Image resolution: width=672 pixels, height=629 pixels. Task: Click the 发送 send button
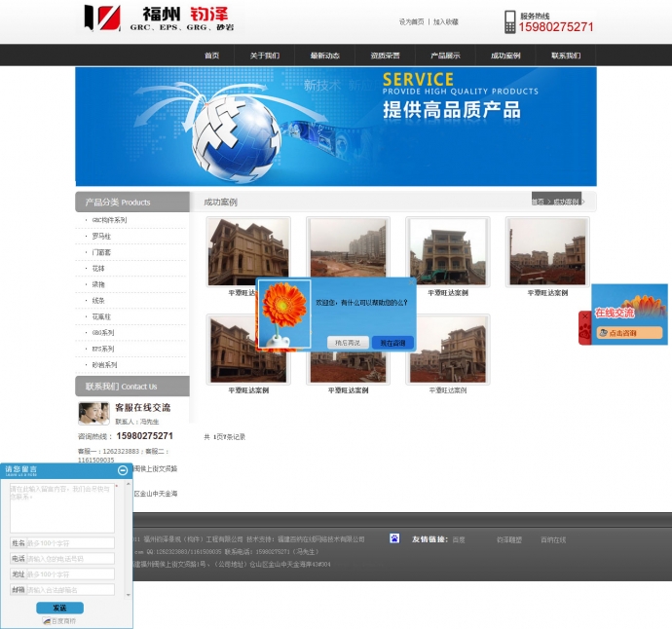coord(60,608)
